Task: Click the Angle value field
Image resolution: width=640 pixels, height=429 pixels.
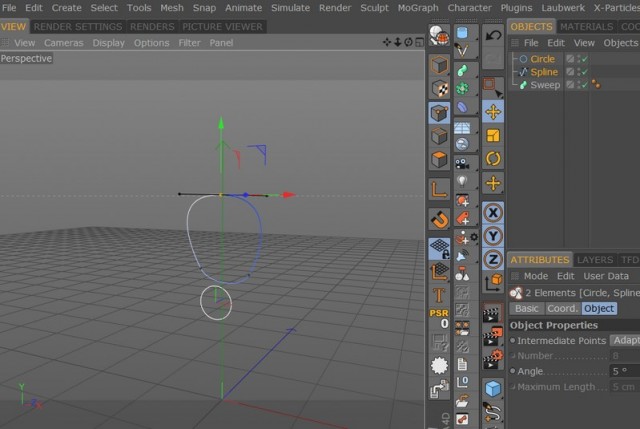Action: 625,371
